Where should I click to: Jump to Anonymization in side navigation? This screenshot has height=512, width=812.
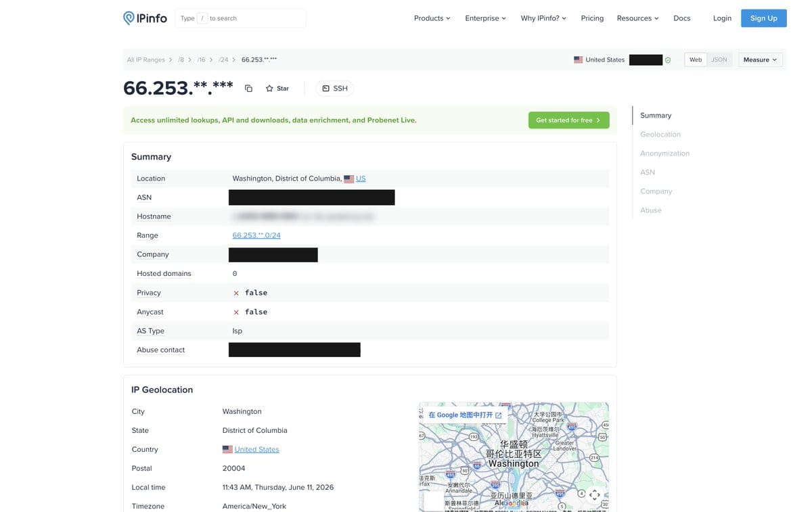coord(664,154)
